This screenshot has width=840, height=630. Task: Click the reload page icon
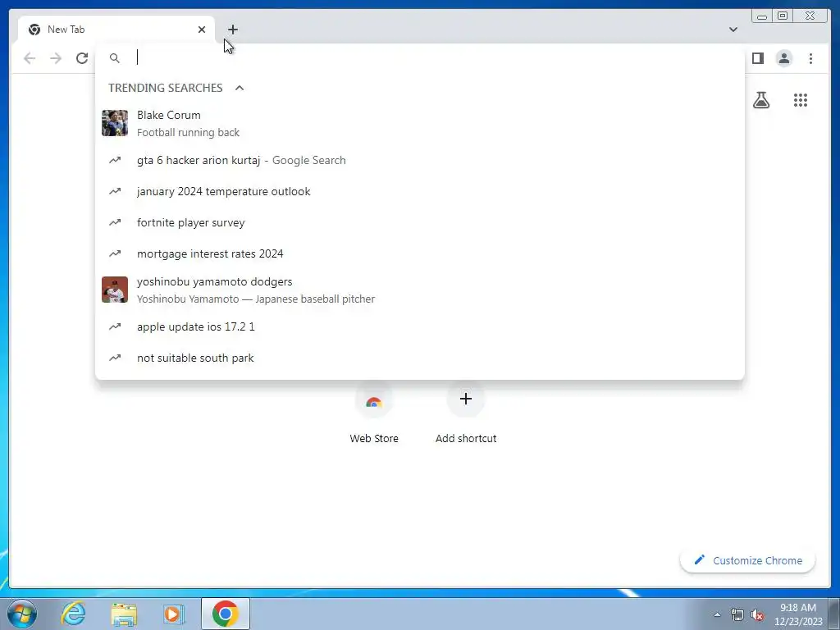(x=82, y=58)
